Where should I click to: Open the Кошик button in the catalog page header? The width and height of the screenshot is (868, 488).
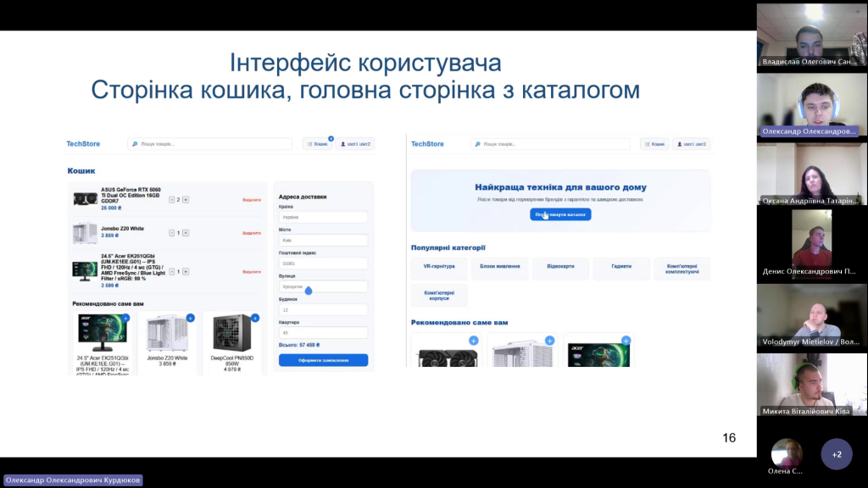(x=655, y=144)
